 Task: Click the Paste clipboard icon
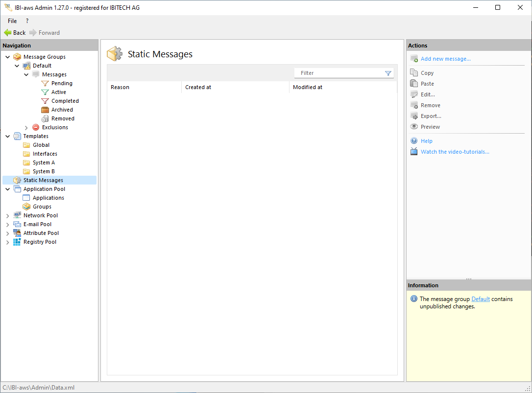coord(414,84)
